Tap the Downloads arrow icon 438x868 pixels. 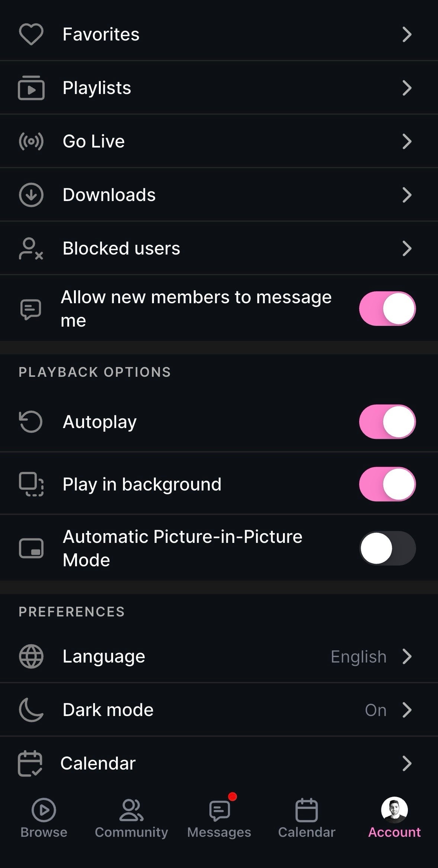click(31, 195)
